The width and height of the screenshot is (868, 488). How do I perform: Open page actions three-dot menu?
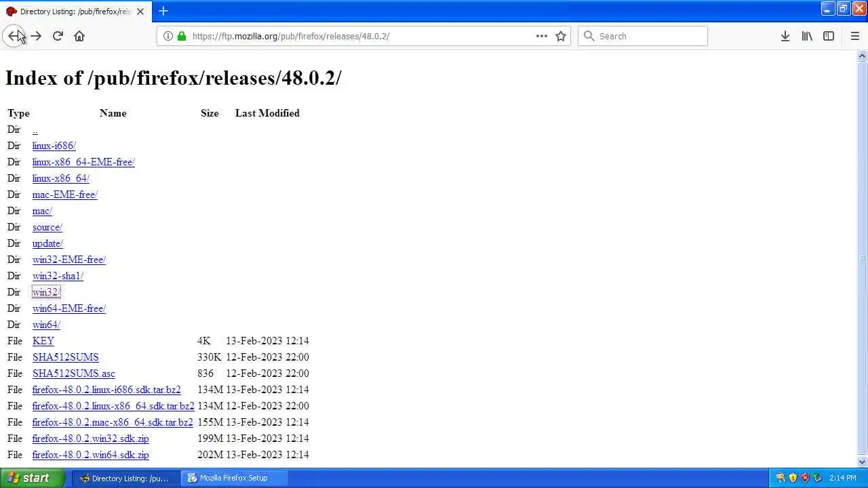click(x=542, y=36)
